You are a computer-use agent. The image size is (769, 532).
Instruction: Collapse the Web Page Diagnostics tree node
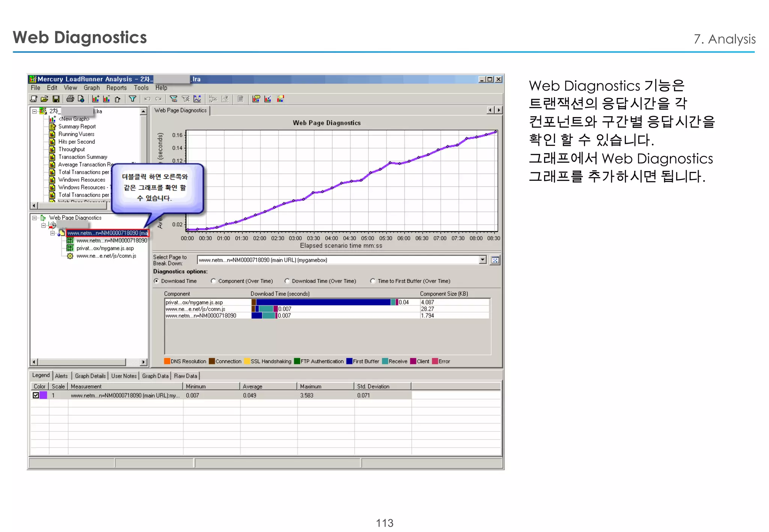click(35, 218)
